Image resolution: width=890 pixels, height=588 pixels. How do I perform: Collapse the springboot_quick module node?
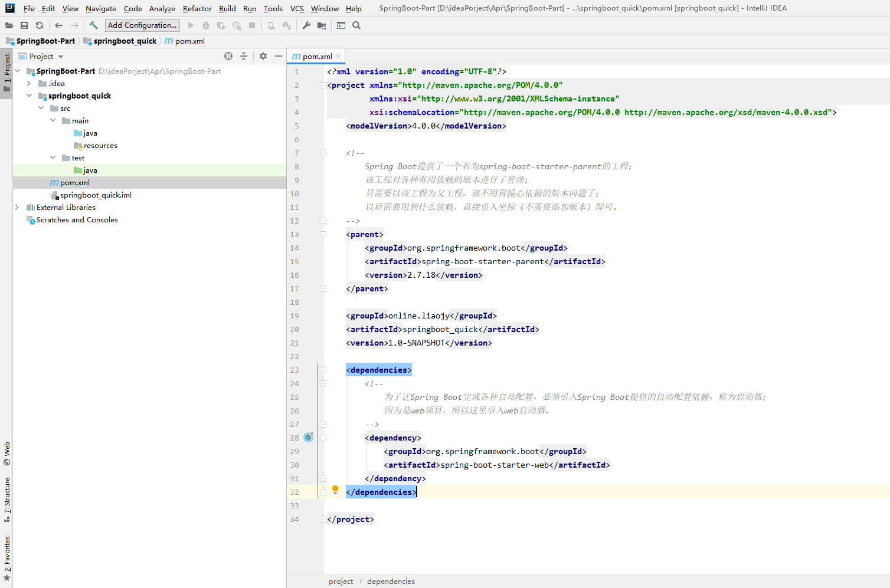click(29, 96)
